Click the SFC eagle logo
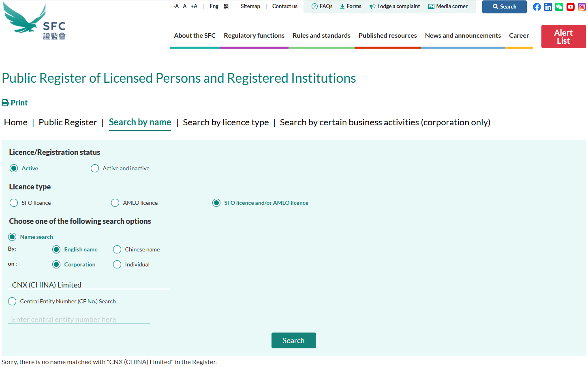This screenshot has height=367, width=588. 34,22
